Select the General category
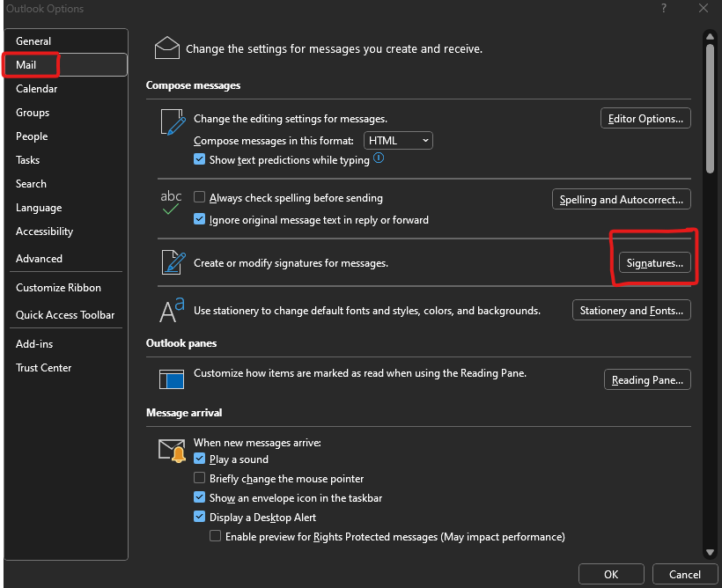The height and width of the screenshot is (588, 722). point(66,41)
